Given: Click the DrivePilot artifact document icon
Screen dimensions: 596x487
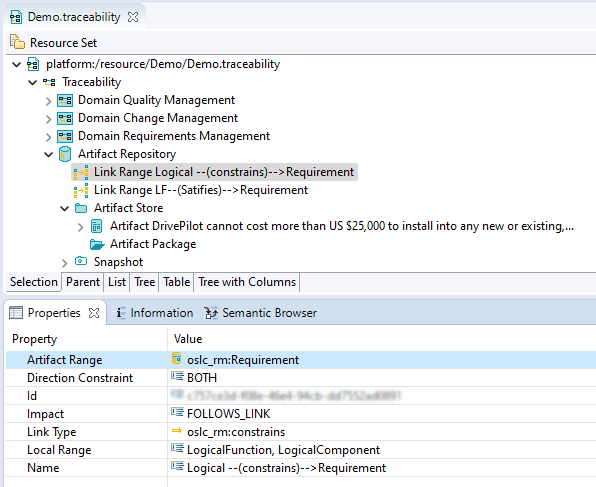Looking at the screenshot, I should [x=97, y=226].
